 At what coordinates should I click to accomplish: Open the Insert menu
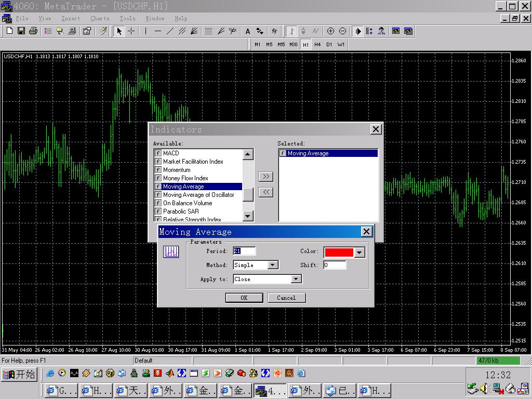click(71, 18)
